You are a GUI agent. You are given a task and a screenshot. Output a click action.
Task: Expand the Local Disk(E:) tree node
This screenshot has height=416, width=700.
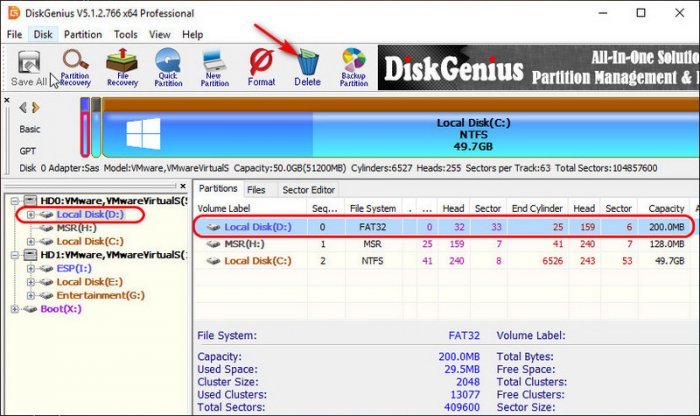[30, 282]
